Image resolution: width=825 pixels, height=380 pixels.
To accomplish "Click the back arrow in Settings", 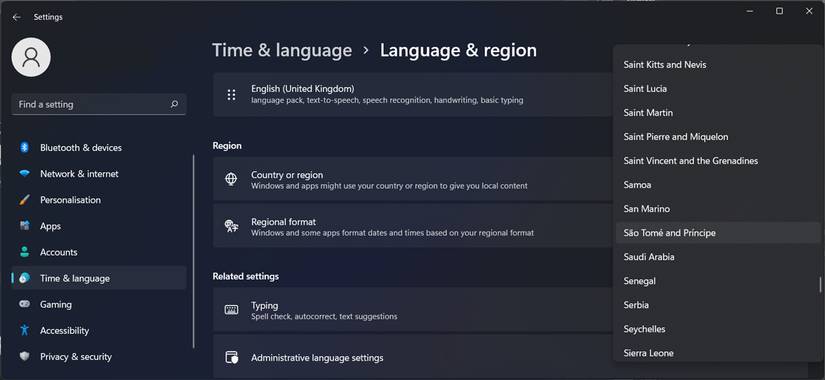I will (16, 17).
